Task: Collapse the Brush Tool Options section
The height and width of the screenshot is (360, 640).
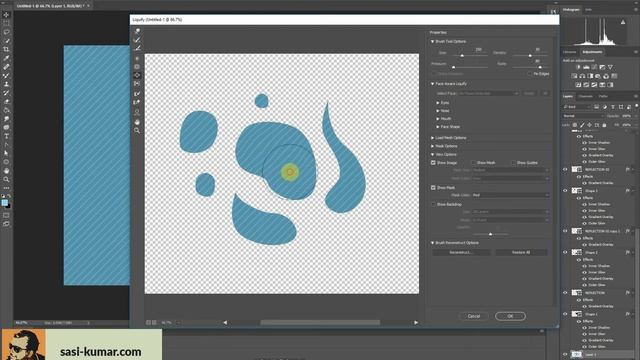Action: pyautogui.click(x=432, y=42)
